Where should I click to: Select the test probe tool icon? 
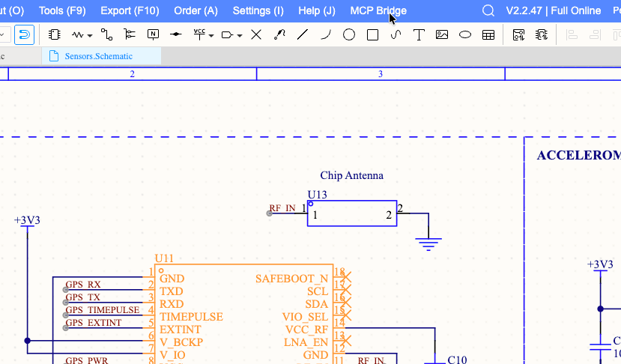click(x=279, y=35)
